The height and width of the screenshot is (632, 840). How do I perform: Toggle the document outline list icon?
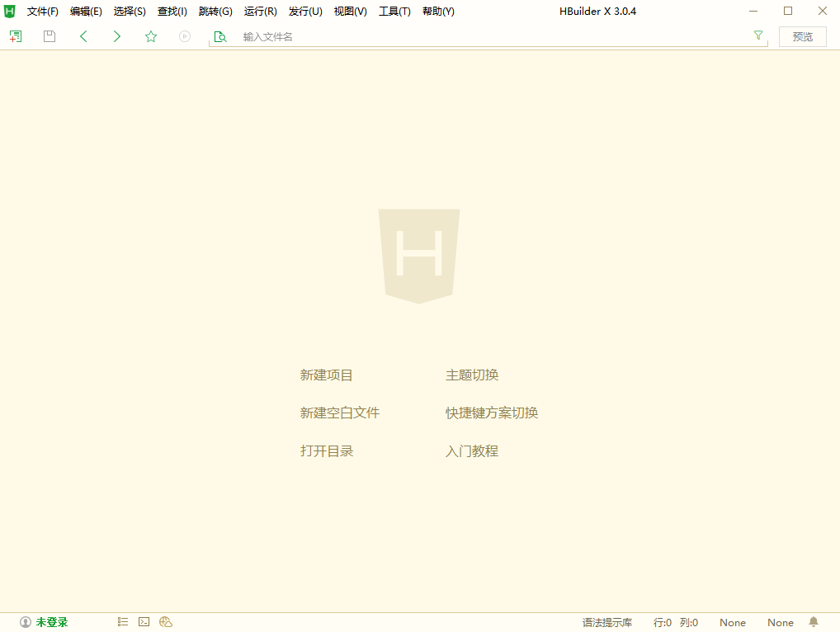(123, 622)
